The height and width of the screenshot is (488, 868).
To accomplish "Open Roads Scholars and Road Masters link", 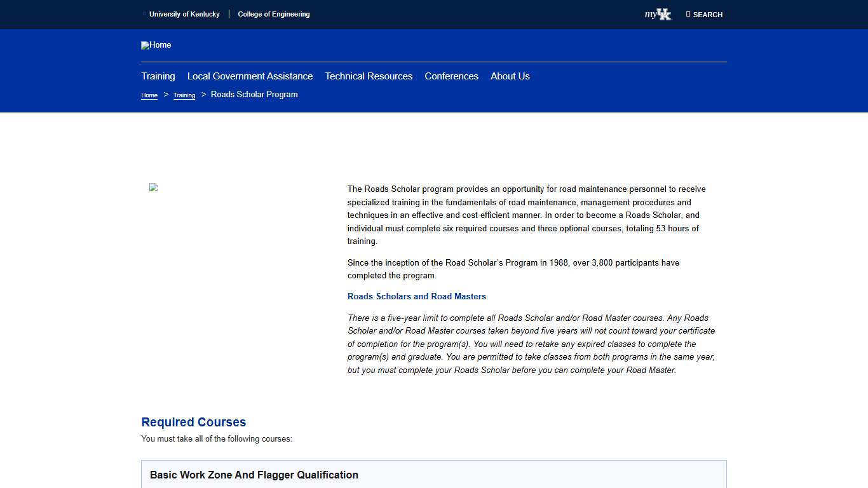I will pyautogui.click(x=417, y=296).
